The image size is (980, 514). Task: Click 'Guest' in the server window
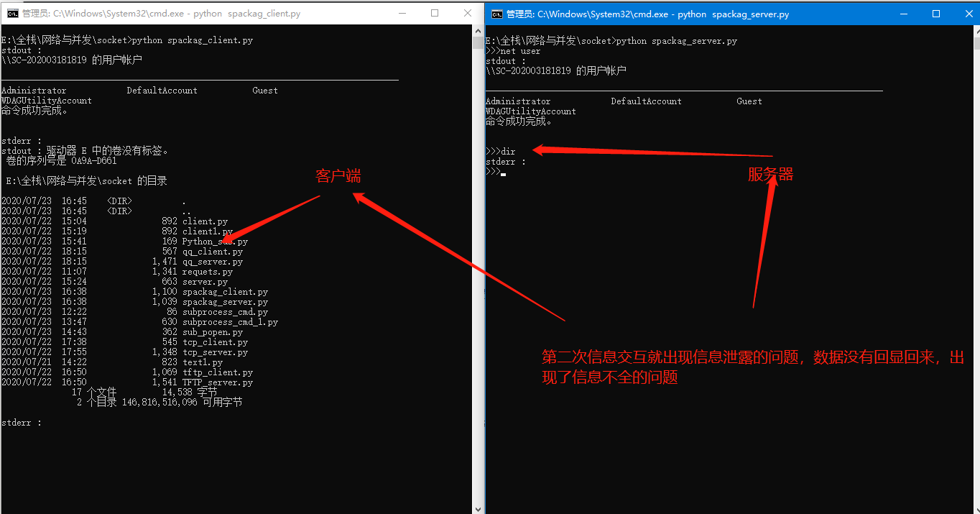(749, 101)
